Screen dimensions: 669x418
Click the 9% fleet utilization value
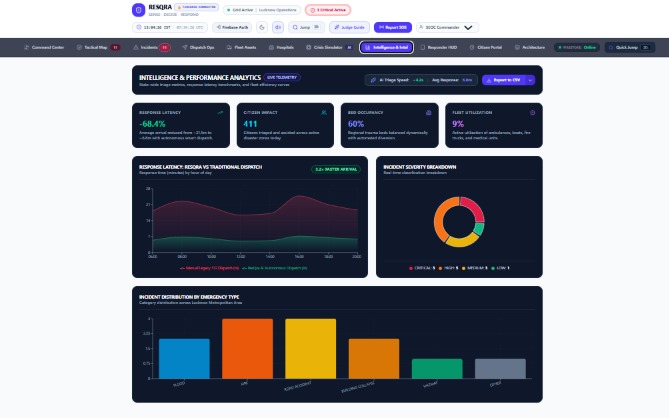(x=458, y=124)
